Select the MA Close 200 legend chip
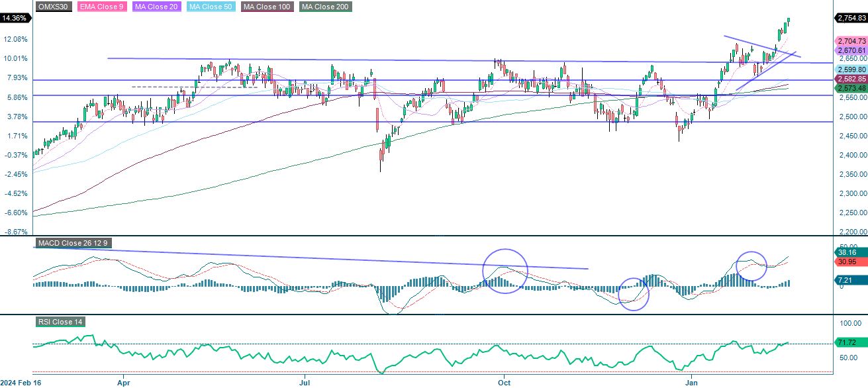 [324, 7]
